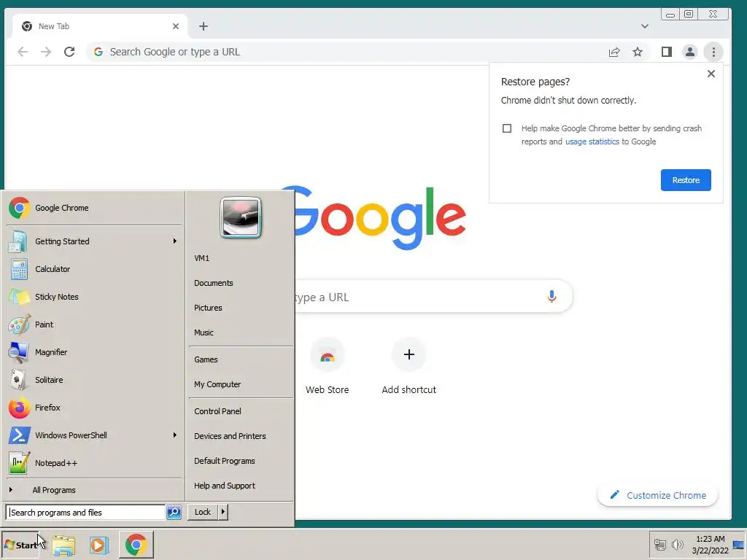The image size is (747, 560).
Task: Open Google Chrome from the Start menu
Action: tap(94, 208)
